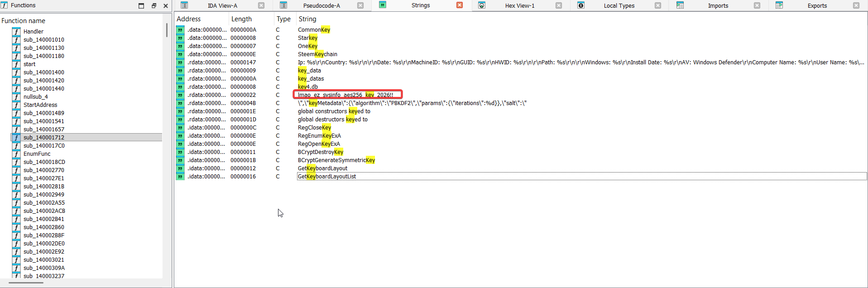The image size is (868, 288).
Task: Float the Functions panel window
Action: [x=153, y=5]
